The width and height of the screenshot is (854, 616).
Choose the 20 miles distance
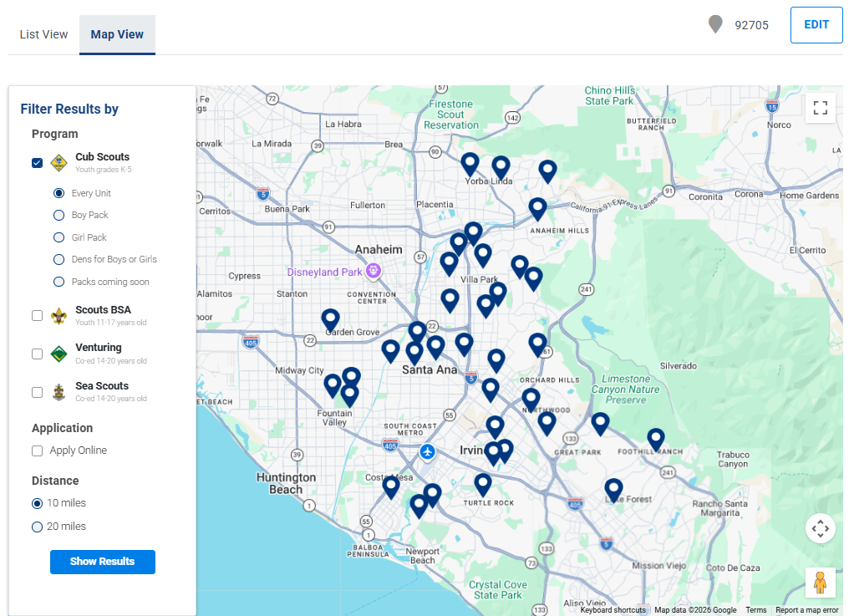(37, 527)
